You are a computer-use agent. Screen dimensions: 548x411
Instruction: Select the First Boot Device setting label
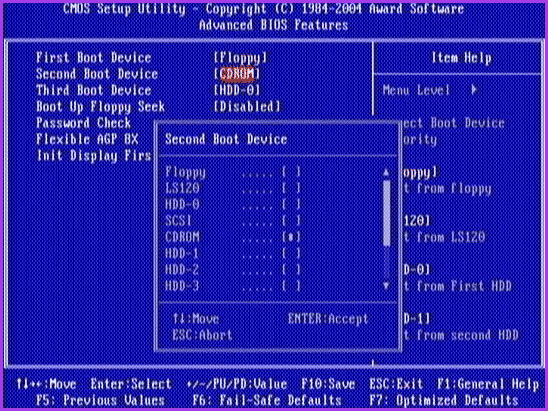click(x=94, y=58)
